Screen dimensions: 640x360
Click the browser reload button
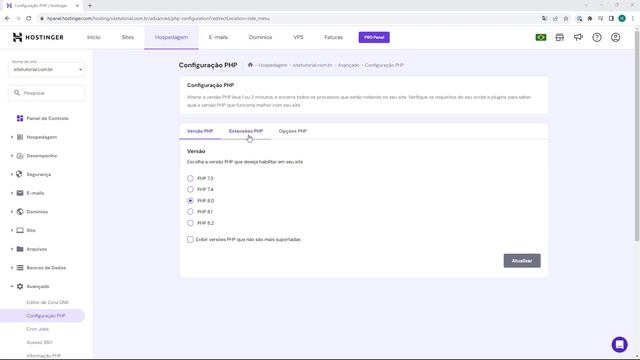(29, 18)
